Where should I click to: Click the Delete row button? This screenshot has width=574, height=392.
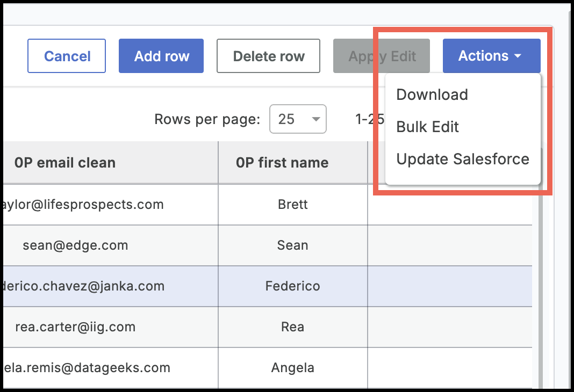(268, 56)
